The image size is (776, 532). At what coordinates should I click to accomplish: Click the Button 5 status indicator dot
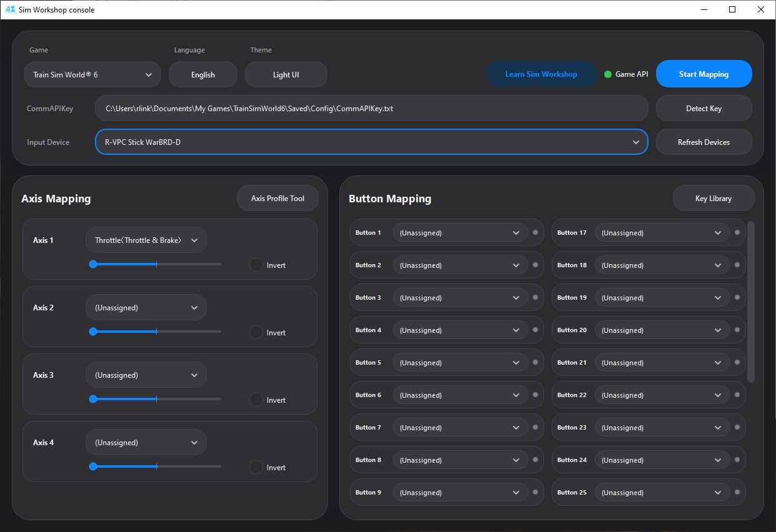click(x=535, y=363)
